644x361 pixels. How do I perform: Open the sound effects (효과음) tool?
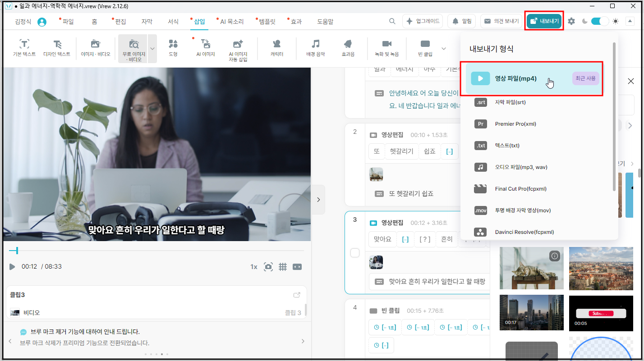(348, 48)
